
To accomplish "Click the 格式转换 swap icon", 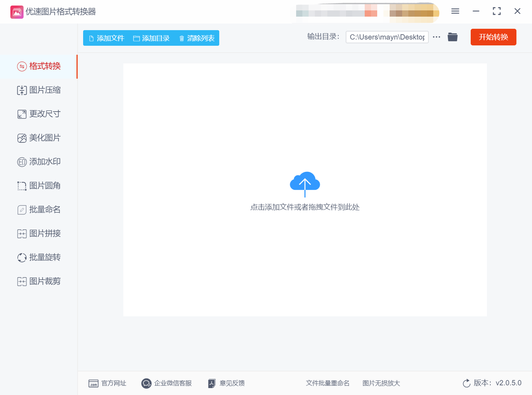I will [22, 67].
